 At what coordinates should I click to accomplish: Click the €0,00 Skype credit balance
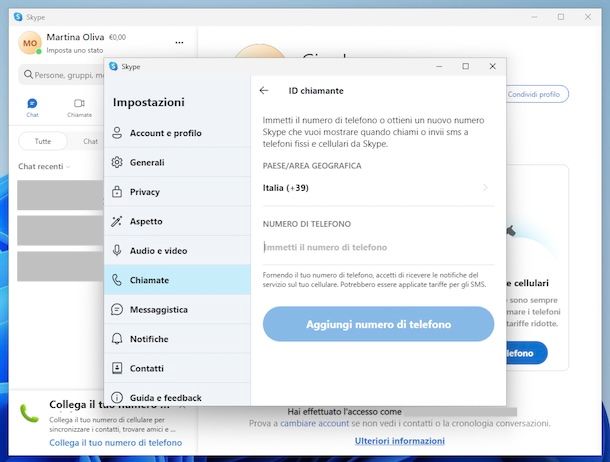117,37
